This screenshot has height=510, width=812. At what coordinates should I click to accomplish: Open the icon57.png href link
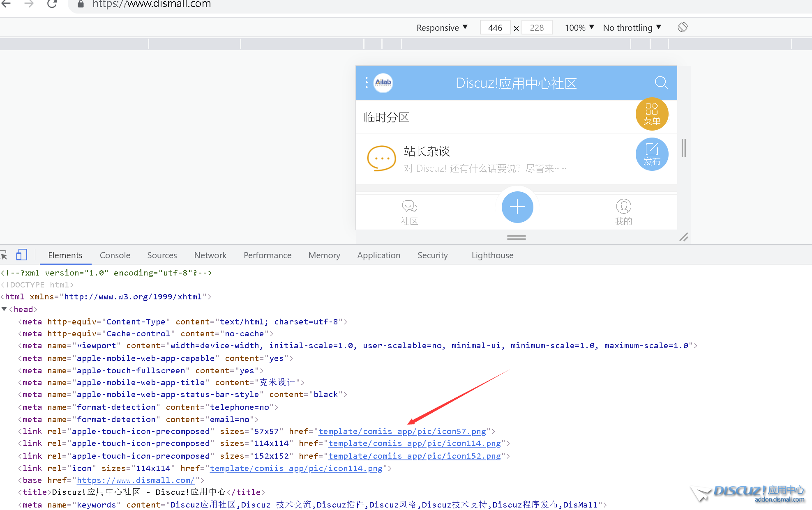click(x=402, y=431)
